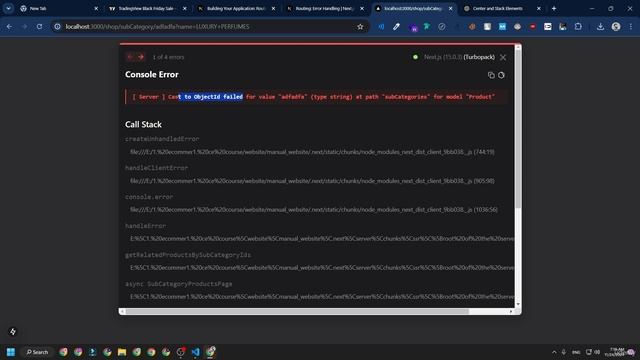This screenshot has width=640, height=360.
Task: Open the eyedropper extension icon
Action: (396, 27)
